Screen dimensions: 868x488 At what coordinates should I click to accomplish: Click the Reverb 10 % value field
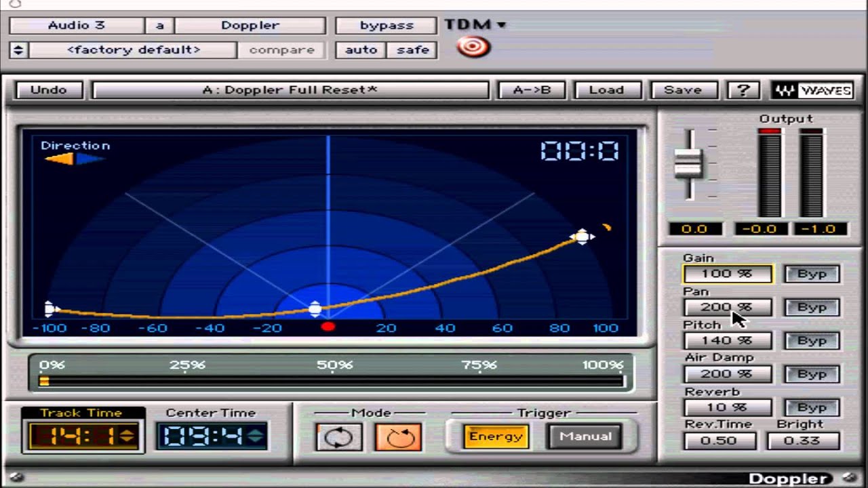727,407
